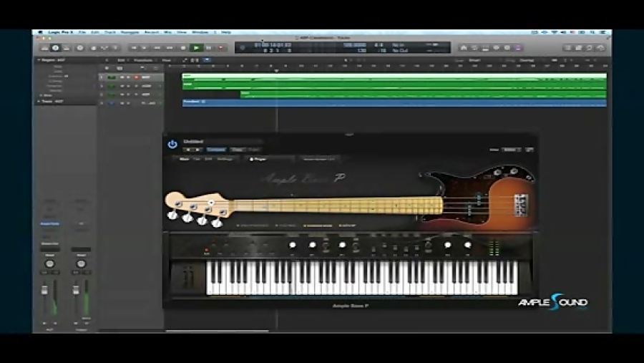Viewport: 644px width, 363px height.
Task: Open the Note Pads button
Action: click(578, 48)
